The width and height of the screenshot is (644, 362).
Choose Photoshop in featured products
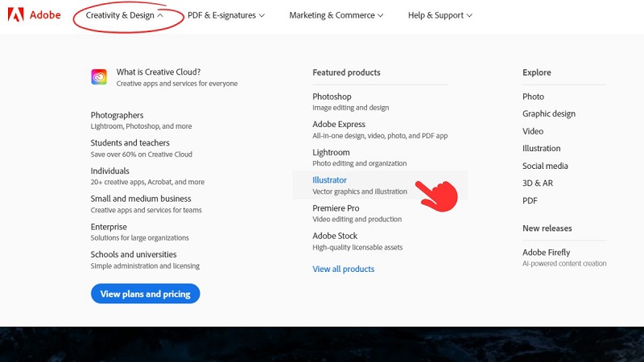click(x=332, y=97)
